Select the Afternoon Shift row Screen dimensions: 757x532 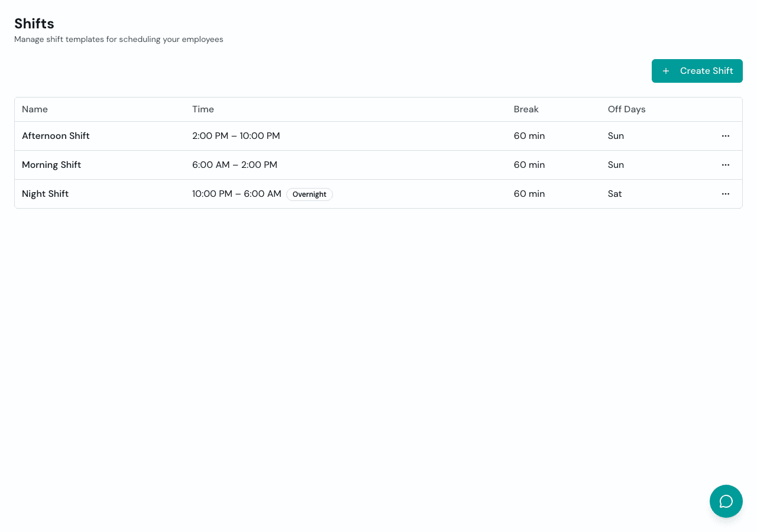355,136
